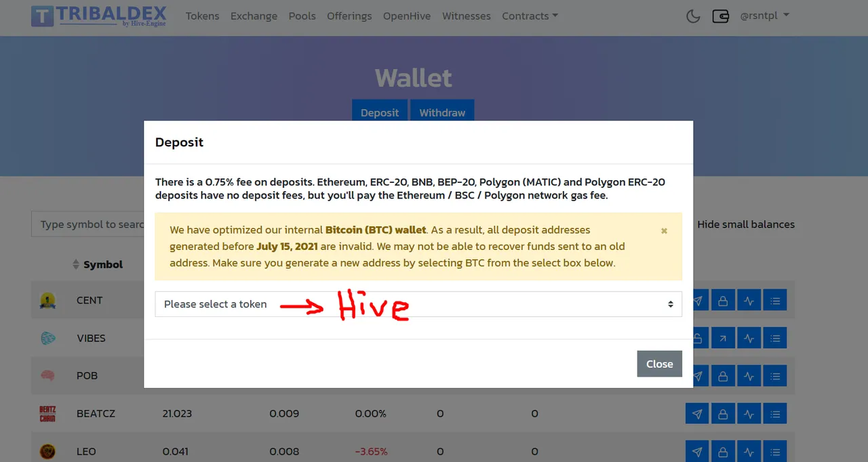
Task: Open VIBES row market chart icon
Action: point(749,338)
